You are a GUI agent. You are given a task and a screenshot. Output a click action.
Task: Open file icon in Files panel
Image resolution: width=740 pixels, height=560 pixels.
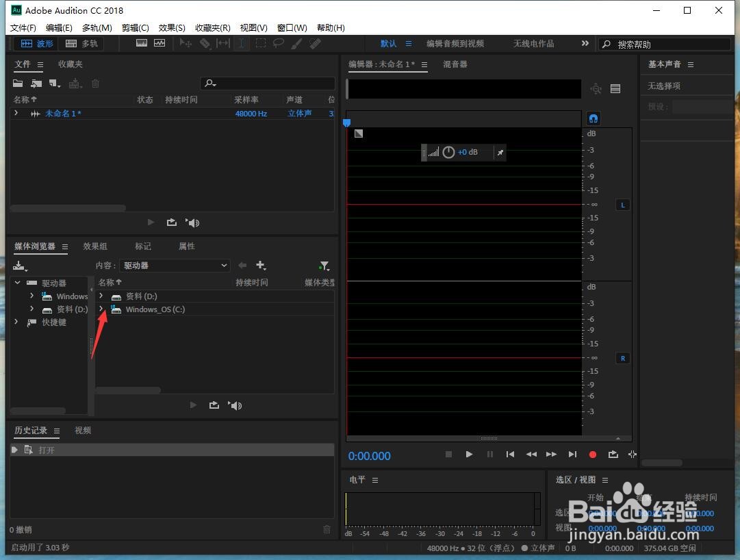tap(18, 84)
